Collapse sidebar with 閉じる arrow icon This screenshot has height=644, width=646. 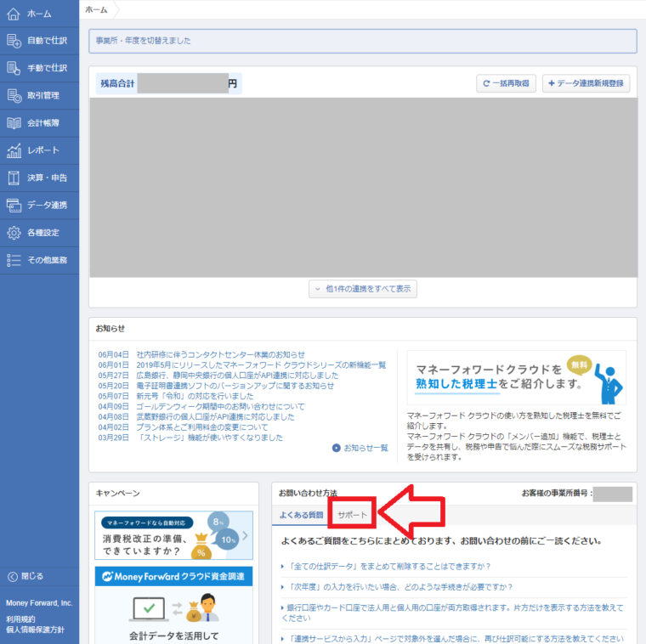[x=13, y=577]
